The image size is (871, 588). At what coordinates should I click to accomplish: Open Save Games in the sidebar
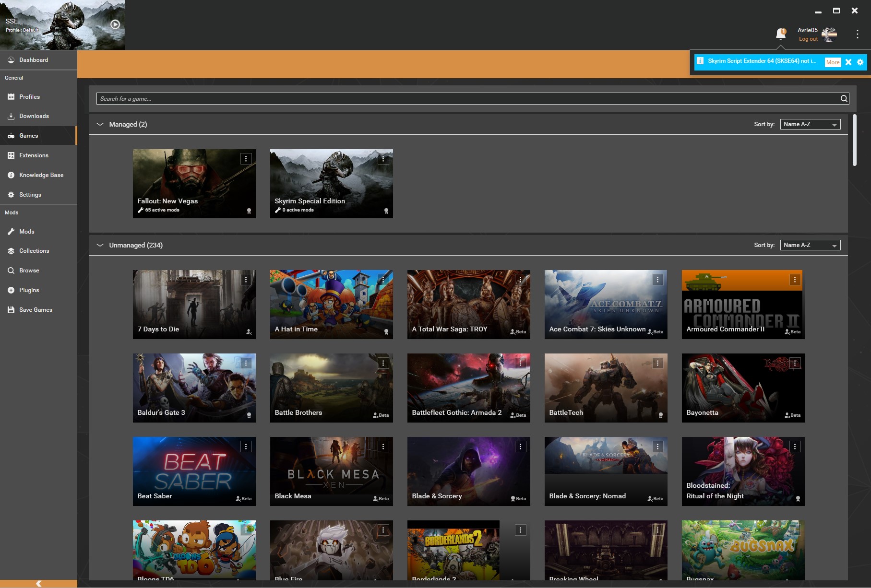pos(38,310)
